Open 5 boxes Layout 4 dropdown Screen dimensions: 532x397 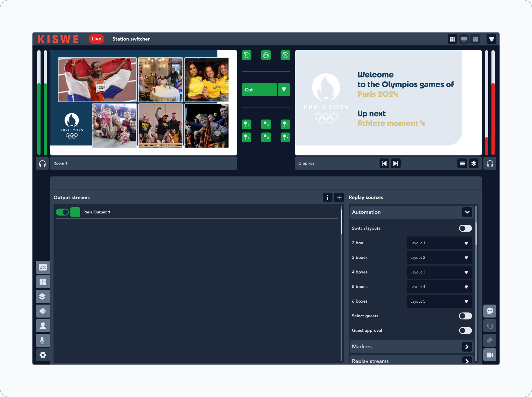coord(440,287)
